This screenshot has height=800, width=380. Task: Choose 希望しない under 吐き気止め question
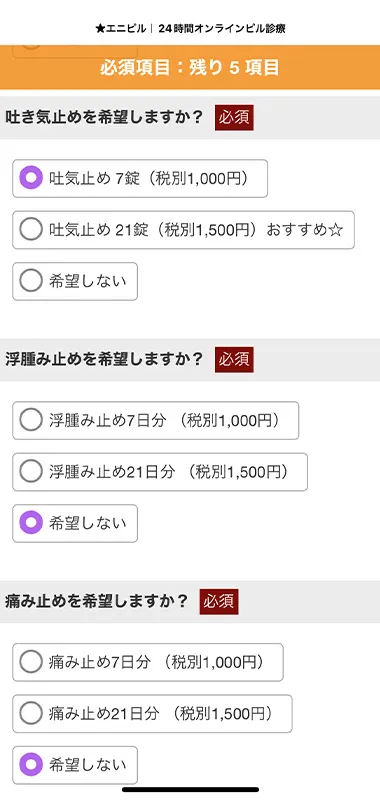click(75, 281)
